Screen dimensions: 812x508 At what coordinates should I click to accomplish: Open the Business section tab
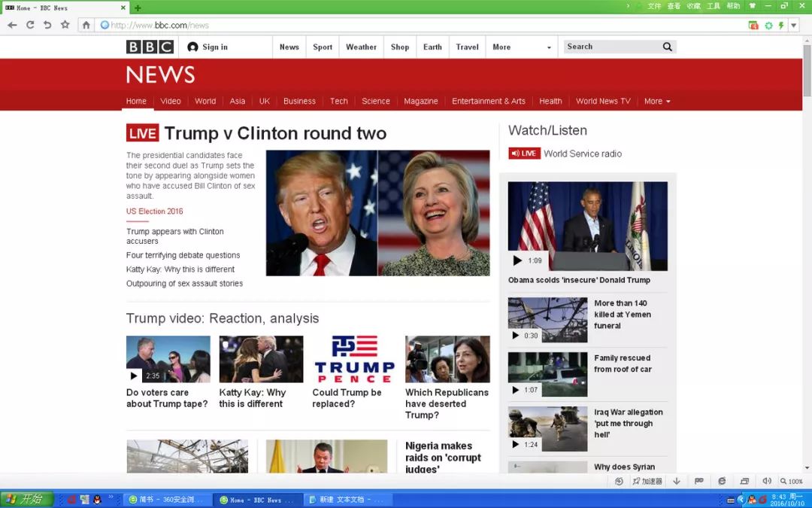click(299, 101)
